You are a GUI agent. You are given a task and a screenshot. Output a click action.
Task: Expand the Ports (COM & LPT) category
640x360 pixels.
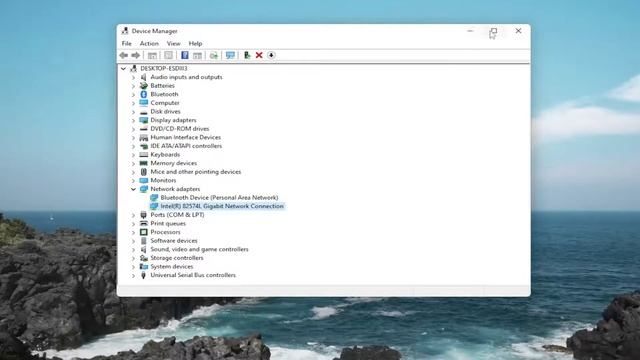(133, 215)
